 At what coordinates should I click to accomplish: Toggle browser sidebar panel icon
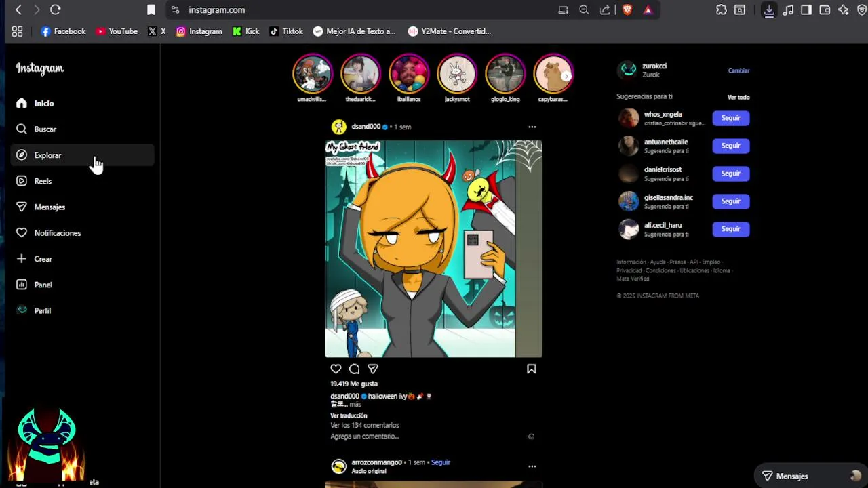806,9
